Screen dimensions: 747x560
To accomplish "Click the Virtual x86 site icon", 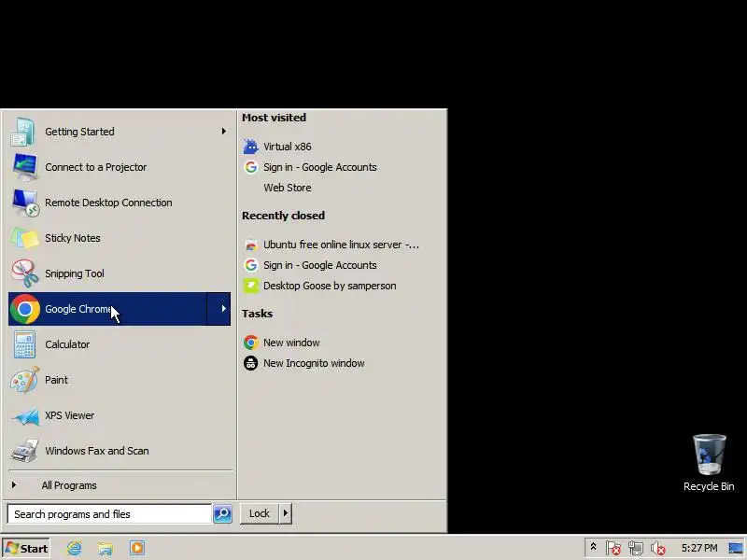I will tap(250, 147).
